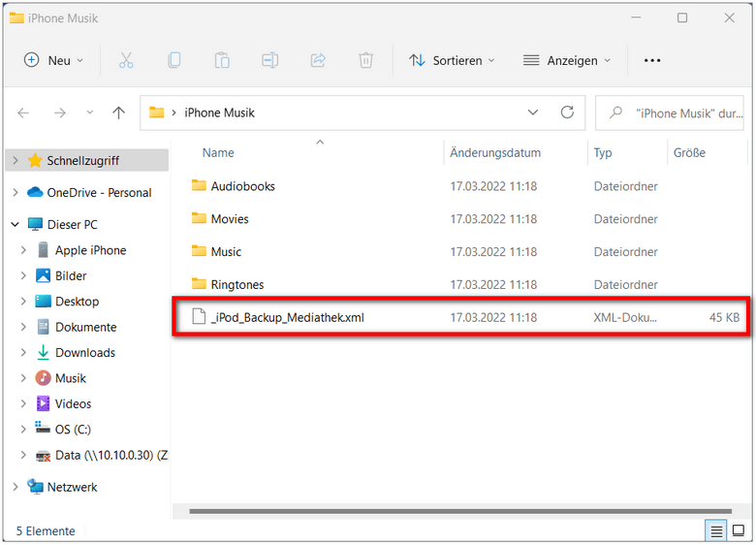Open the Sortieren dropdown menu
This screenshot has height=545, width=756.
[x=452, y=60]
